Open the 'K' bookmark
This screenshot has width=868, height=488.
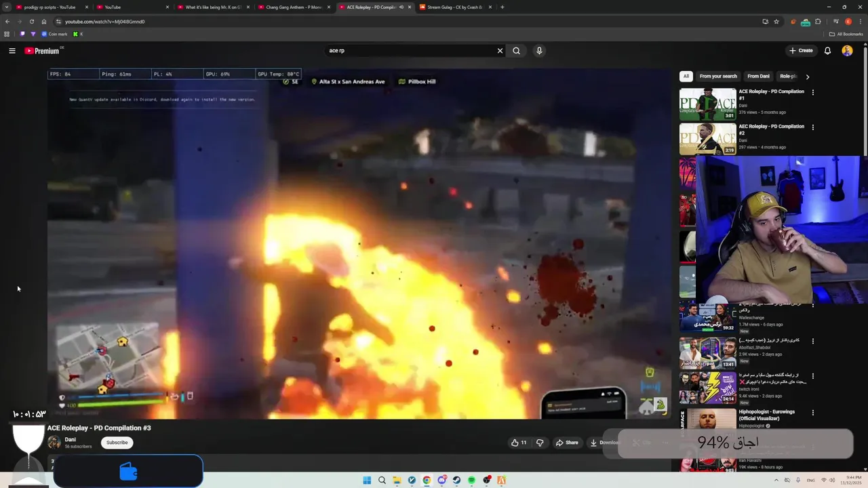pos(79,34)
